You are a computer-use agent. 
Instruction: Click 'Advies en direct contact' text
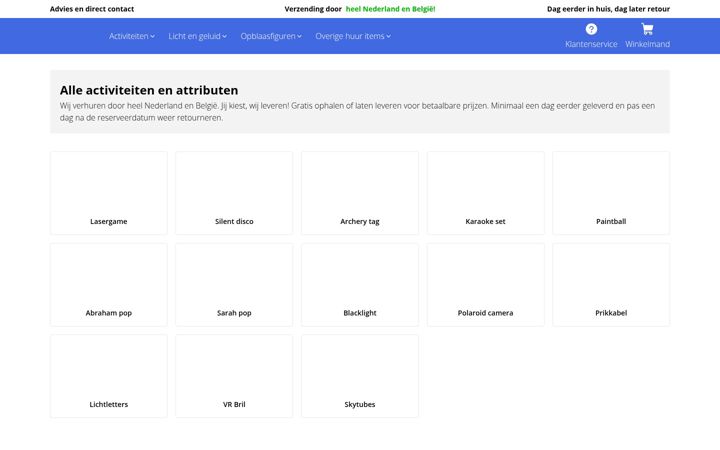click(x=92, y=9)
